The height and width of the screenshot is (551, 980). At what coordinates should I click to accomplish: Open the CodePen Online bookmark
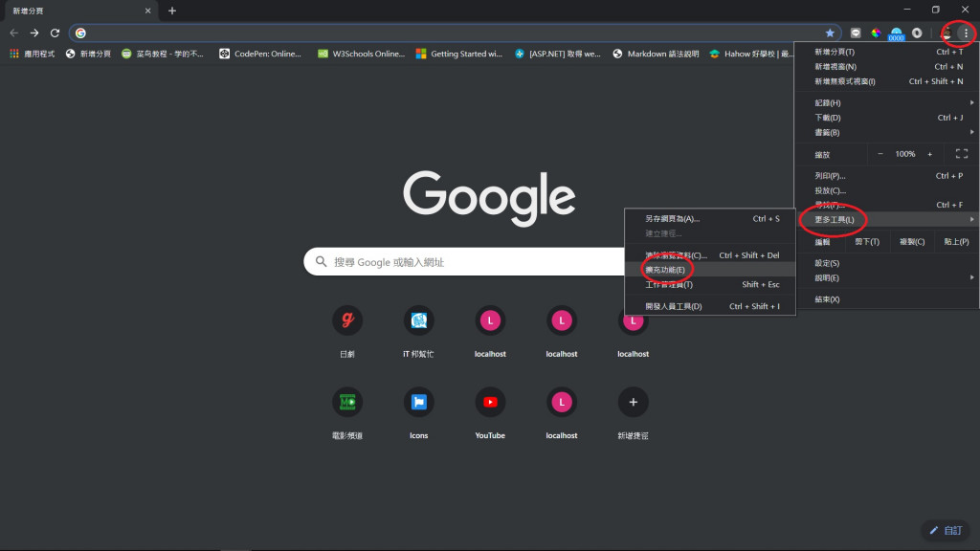click(260, 54)
